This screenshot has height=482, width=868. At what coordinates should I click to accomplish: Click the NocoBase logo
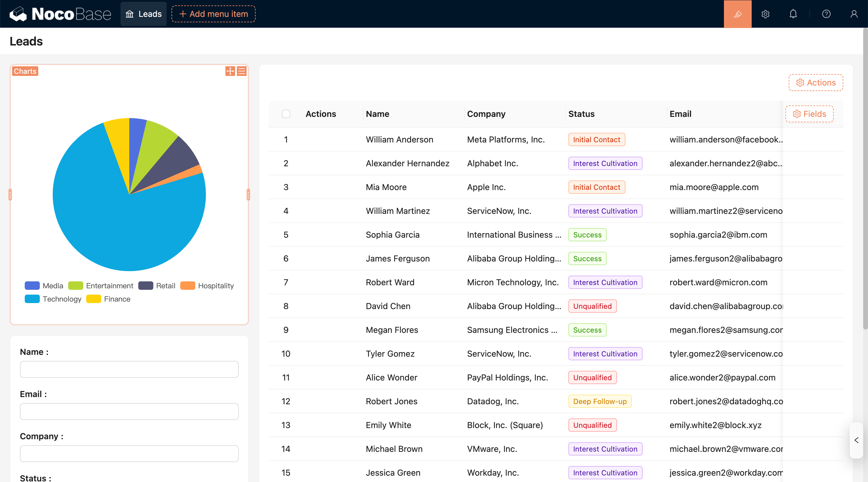[x=60, y=14]
